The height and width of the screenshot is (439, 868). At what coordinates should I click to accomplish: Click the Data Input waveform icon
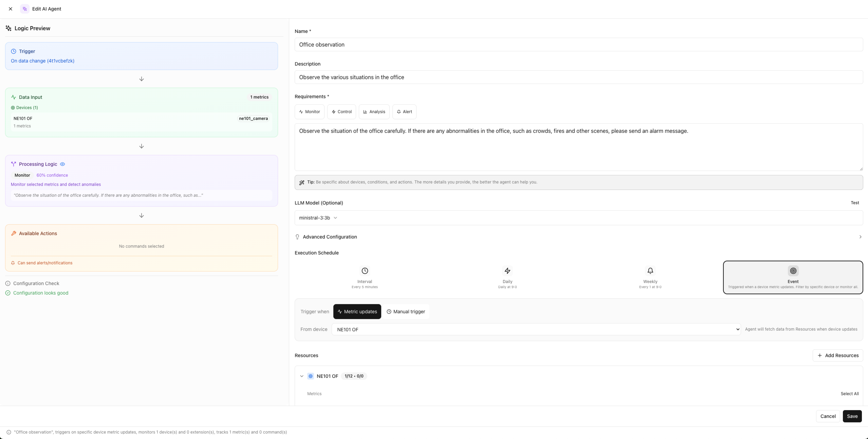[14, 97]
